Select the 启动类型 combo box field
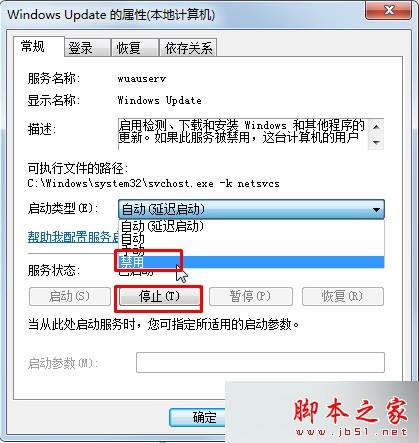Screen dimensions: 419x443 tap(251, 210)
